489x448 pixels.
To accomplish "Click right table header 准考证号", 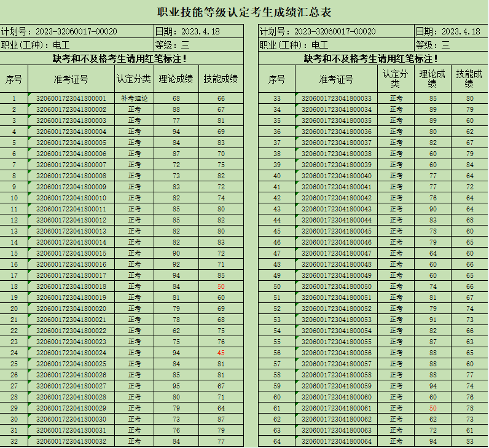I will pos(336,79).
